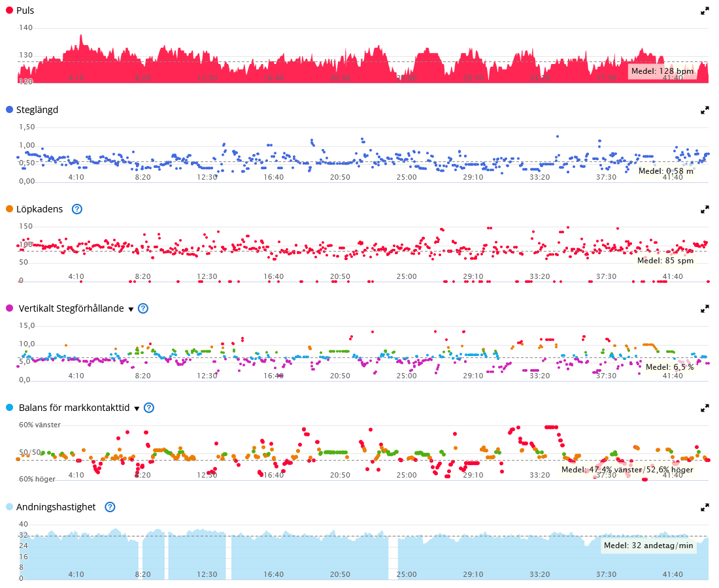Screen dimensions: 719x588
Task: Click the Medel: 47,4% vänster/52,6% höger label
Action: [627, 470]
